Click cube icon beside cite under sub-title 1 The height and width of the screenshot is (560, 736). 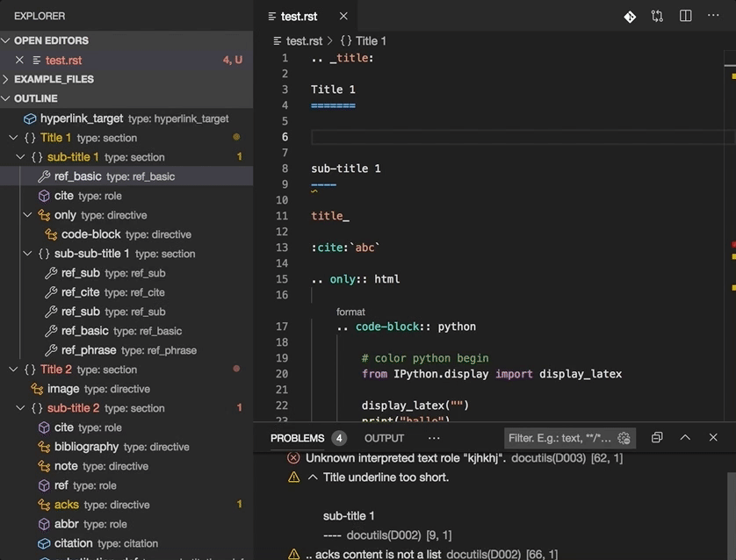44,196
